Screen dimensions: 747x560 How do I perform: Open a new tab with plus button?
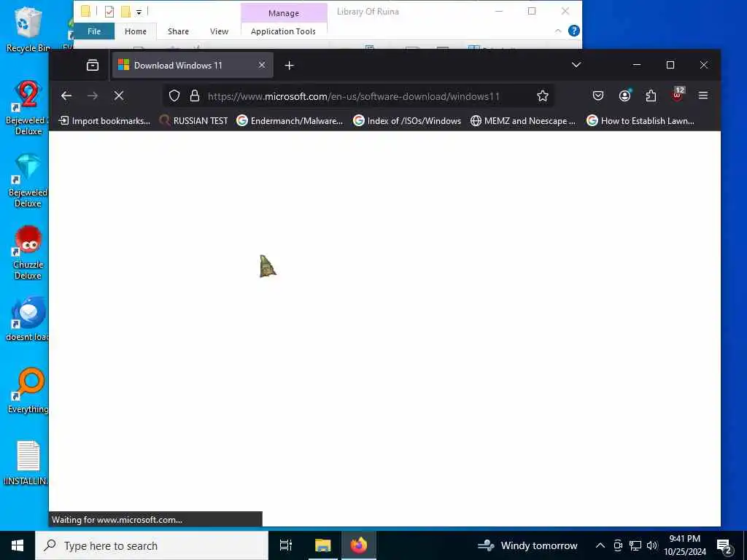(x=289, y=65)
